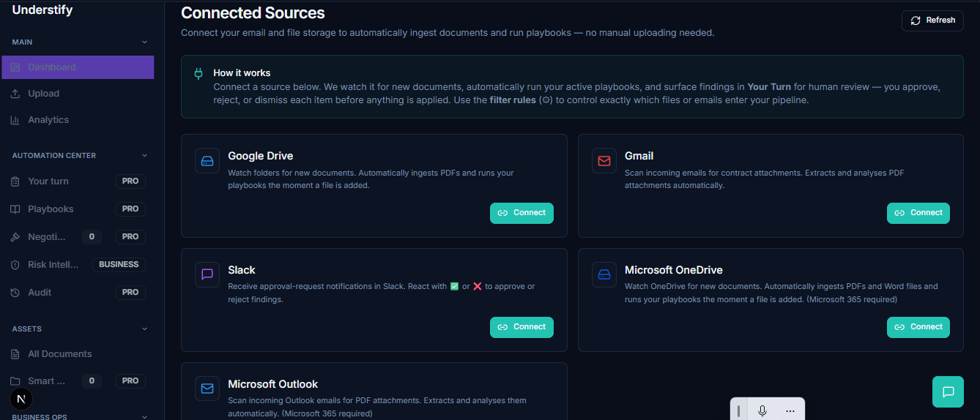Click the Slack card title
This screenshot has width=980, height=420.
coord(242,270)
